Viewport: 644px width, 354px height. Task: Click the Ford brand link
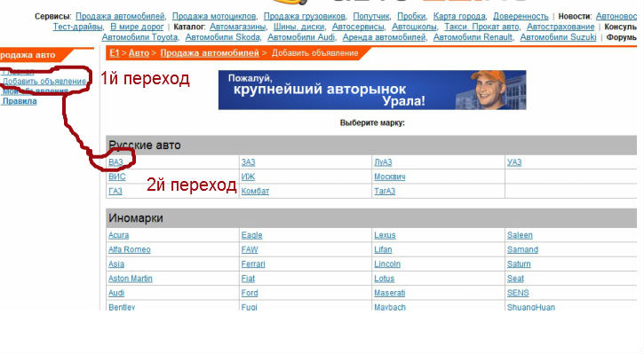[x=250, y=294]
